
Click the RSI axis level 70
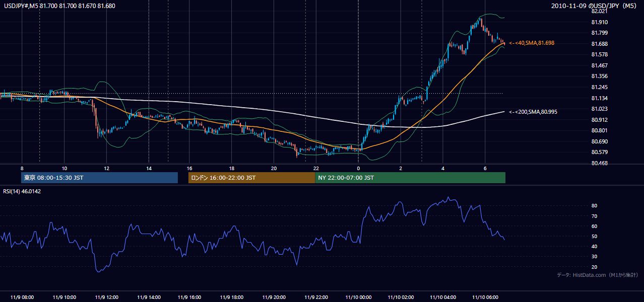click(595, 216)
